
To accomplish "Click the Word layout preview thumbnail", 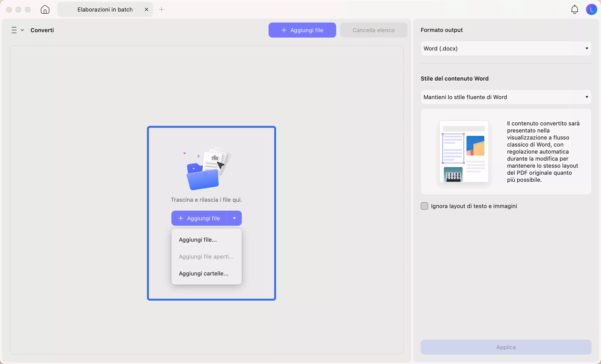I will click(463, 152).
